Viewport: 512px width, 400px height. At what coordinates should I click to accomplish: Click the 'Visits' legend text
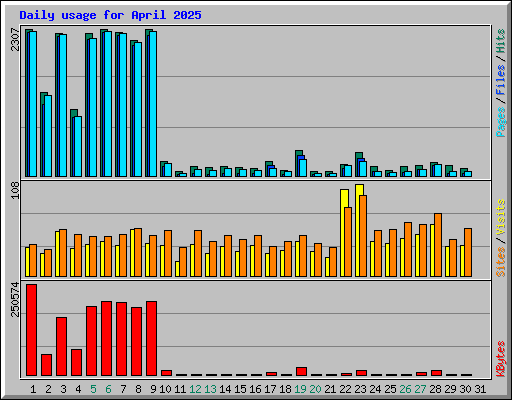(x=501, y=217)
